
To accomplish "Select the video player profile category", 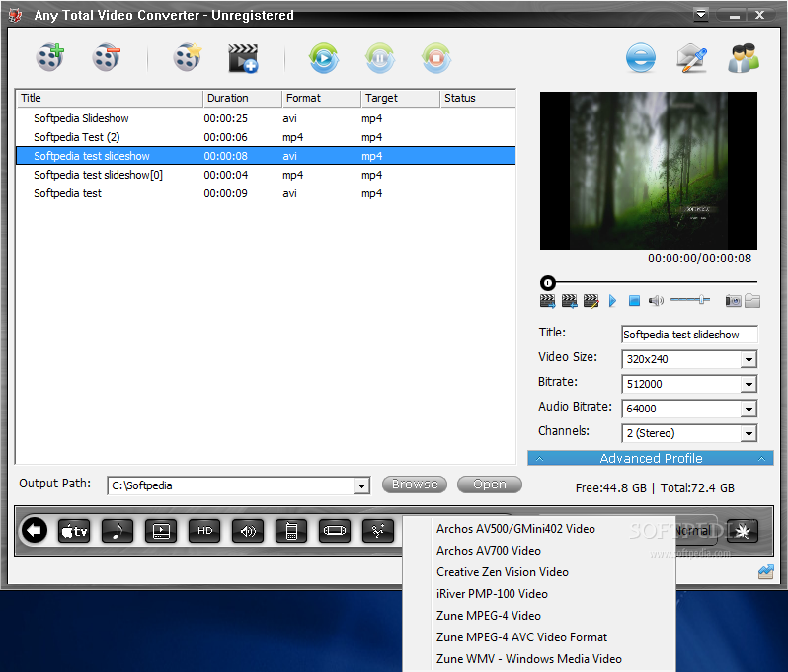I will pos(161,531).
